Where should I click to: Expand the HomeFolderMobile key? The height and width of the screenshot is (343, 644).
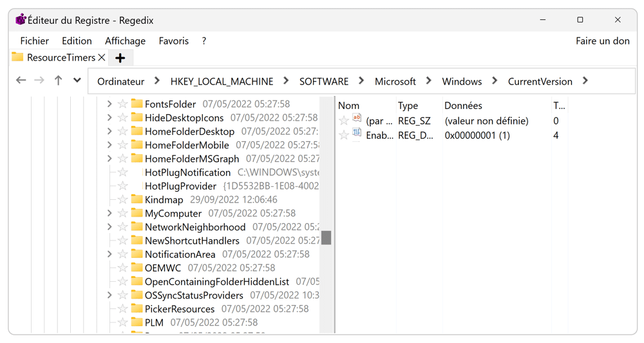click(109, 145)
